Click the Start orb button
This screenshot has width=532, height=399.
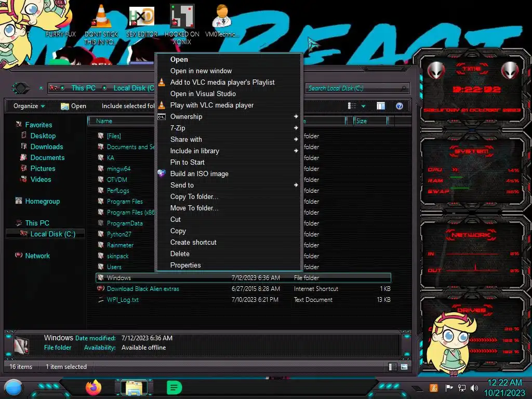pyautogui.click(x=14, y=388)
